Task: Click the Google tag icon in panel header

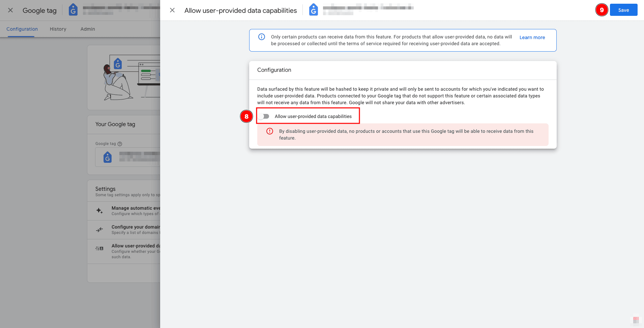Action: pyautogui.click(x=313, y=10)
